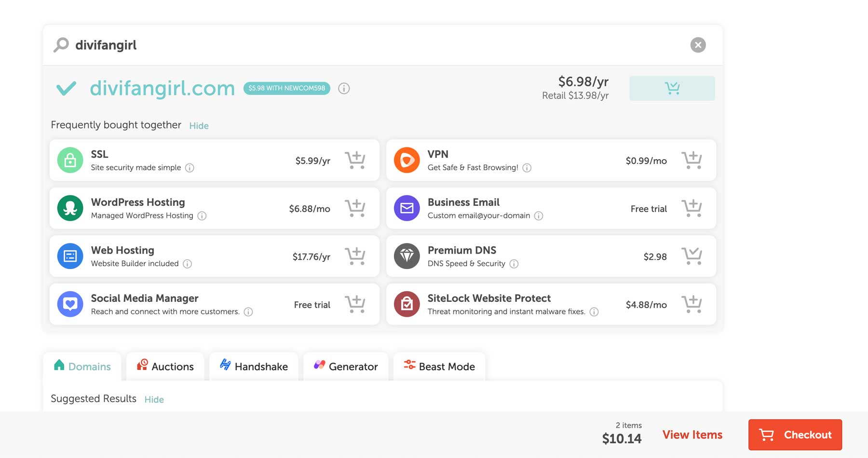Click the search magnifier icon
The width and height of the screenshot is (868, 458).
click(x=61, y=44)
